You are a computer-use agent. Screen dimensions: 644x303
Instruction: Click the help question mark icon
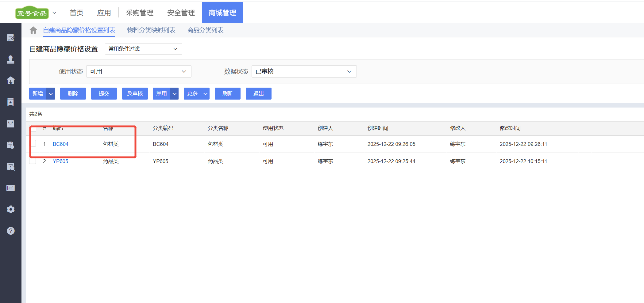tap(11, 231)
